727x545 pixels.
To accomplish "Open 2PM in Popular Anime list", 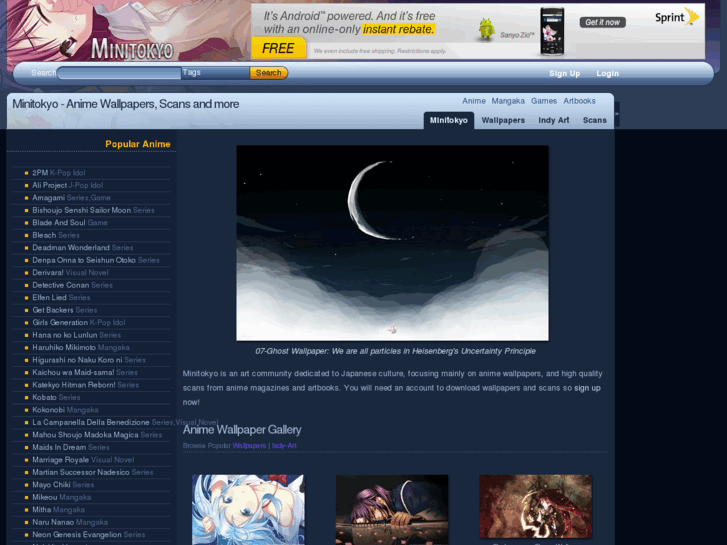I will tap(40, 173).
